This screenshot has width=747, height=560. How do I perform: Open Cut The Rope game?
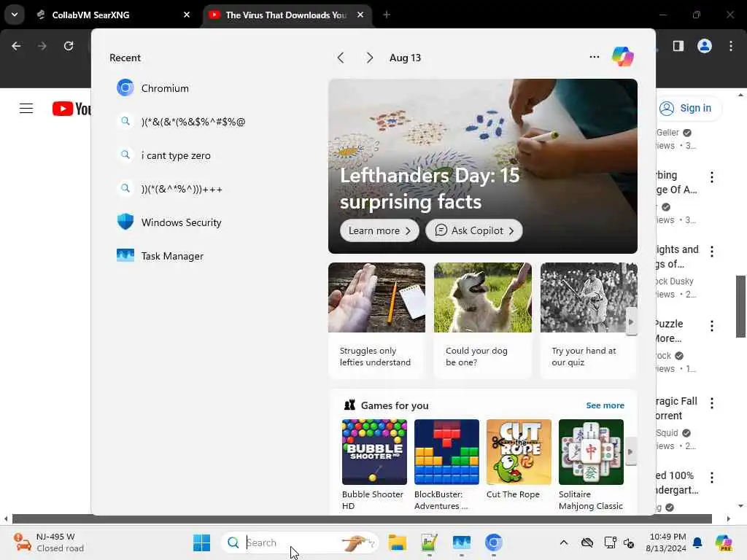519,460
